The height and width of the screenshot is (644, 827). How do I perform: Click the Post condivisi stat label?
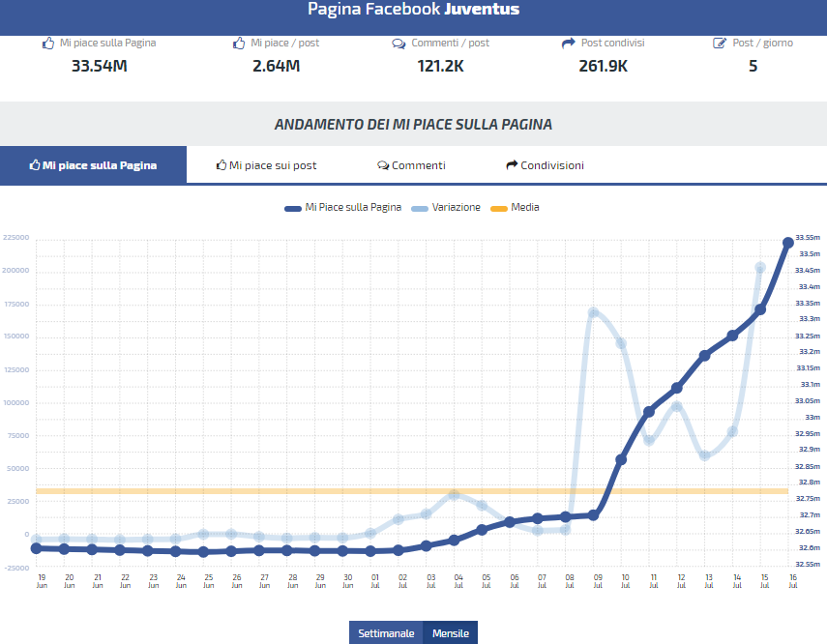pyautogui.click(x=612, y=43)
